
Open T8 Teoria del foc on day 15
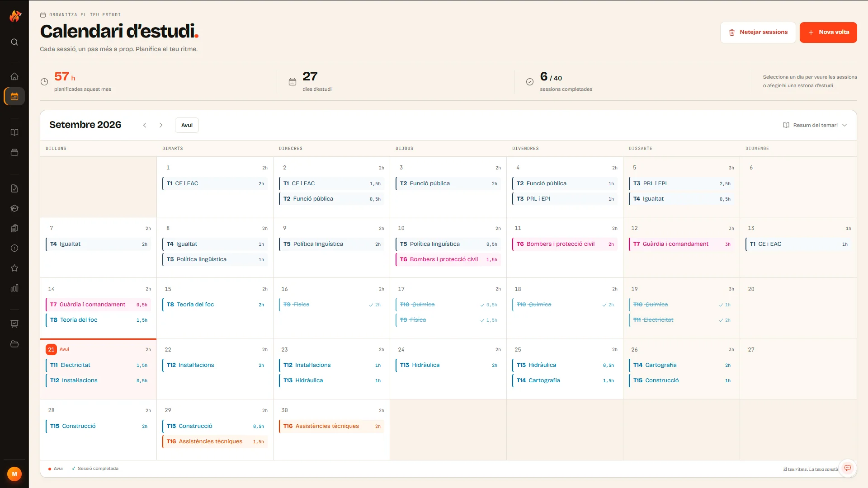tap(215, 305)
